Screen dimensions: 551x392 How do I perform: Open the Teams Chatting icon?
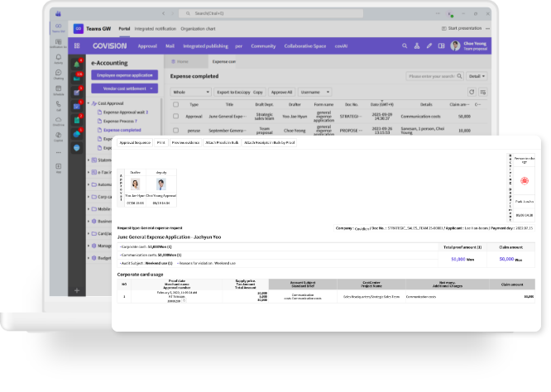[59, 73]
